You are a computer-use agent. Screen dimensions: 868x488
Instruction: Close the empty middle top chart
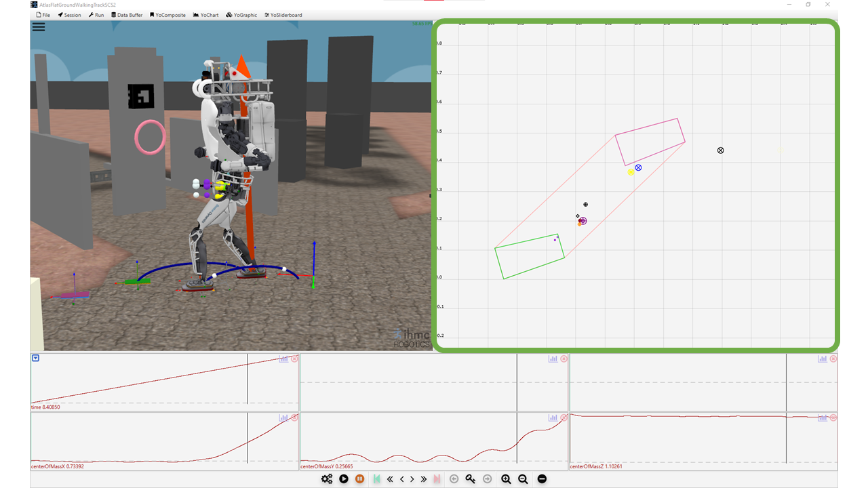[564, 359]
